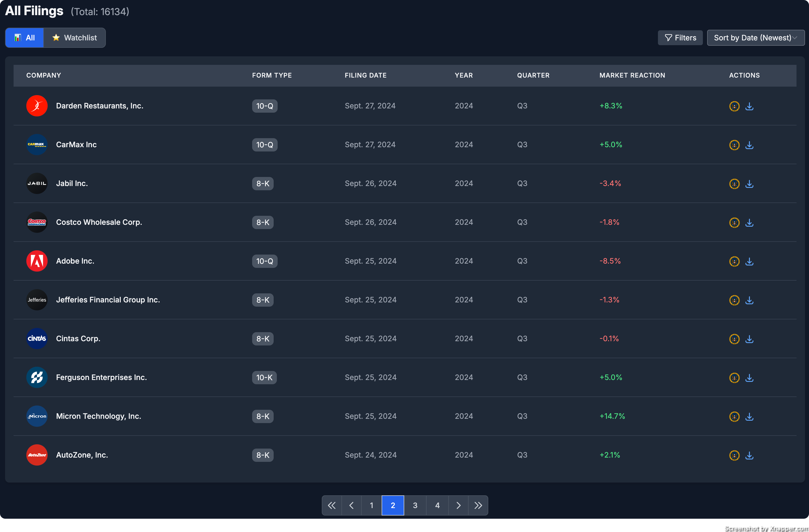The height and width of the screenshot is (532, 809).
Task: Go to page 3 of filings
Action: [x=415, y=505]
